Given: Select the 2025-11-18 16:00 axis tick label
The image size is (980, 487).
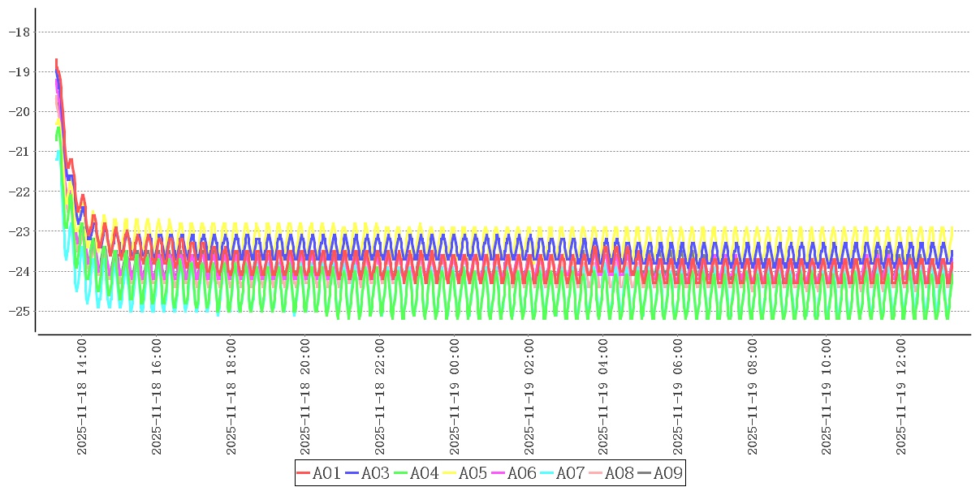Looking at the screenshot, I should pyautogui.click(x=156, y=398).
